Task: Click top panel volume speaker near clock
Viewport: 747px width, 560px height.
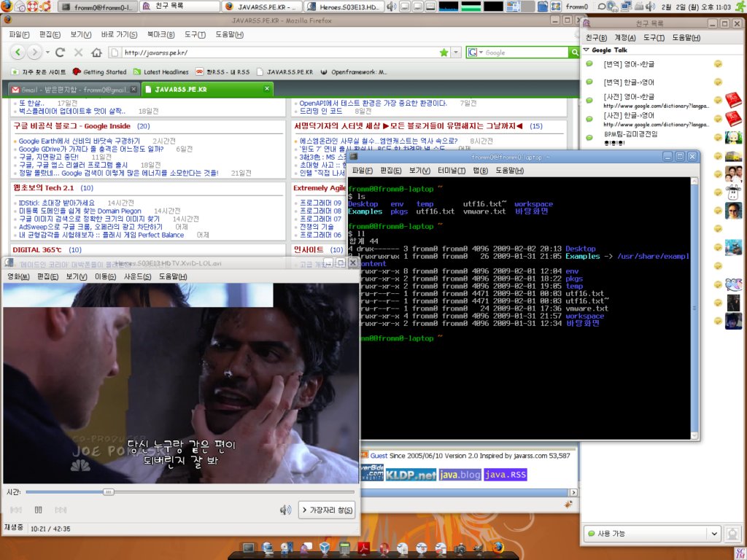Action: click(x=650, y=6)
